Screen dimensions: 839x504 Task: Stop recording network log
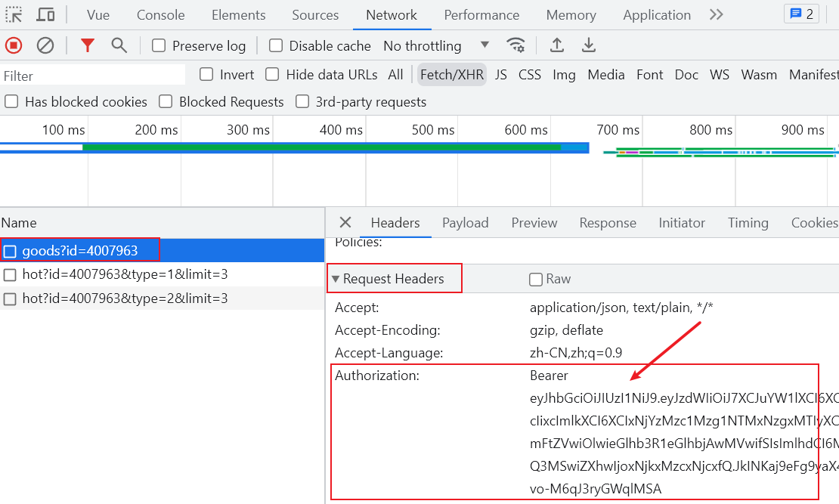14,45
